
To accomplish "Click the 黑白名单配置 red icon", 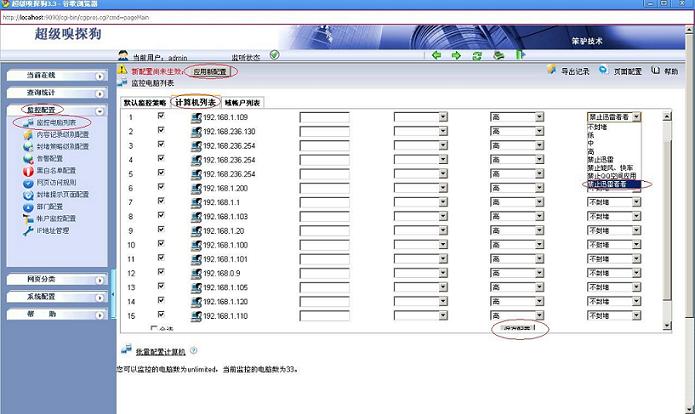I will [x=28, y=171].
